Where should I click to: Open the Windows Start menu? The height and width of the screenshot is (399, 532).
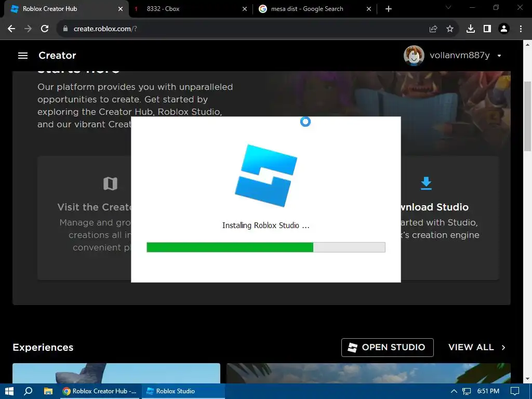coord(9,391)
